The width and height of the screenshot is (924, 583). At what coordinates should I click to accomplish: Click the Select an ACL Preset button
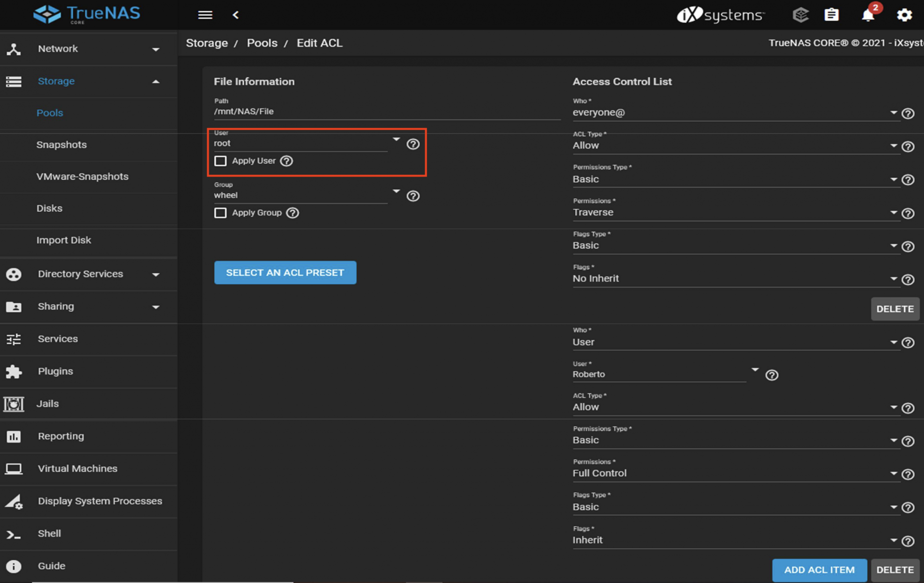285,273
